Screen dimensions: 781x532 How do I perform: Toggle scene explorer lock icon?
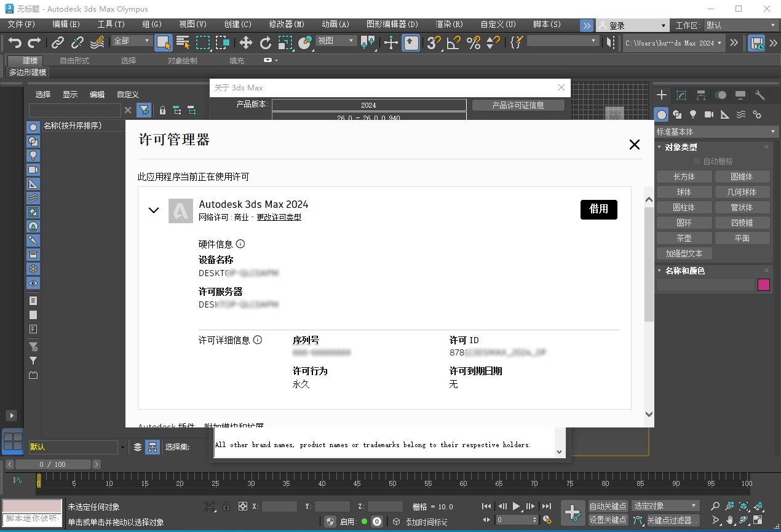pos(162,111)
